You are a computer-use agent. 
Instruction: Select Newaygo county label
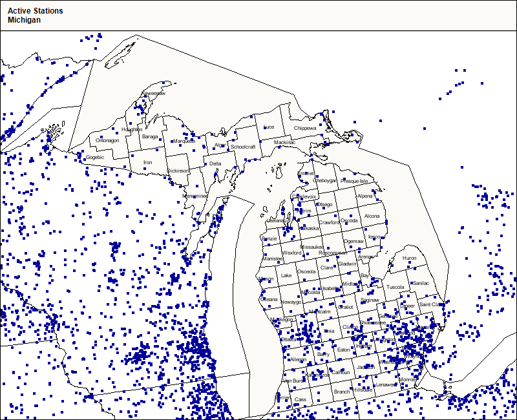[291, 302]
